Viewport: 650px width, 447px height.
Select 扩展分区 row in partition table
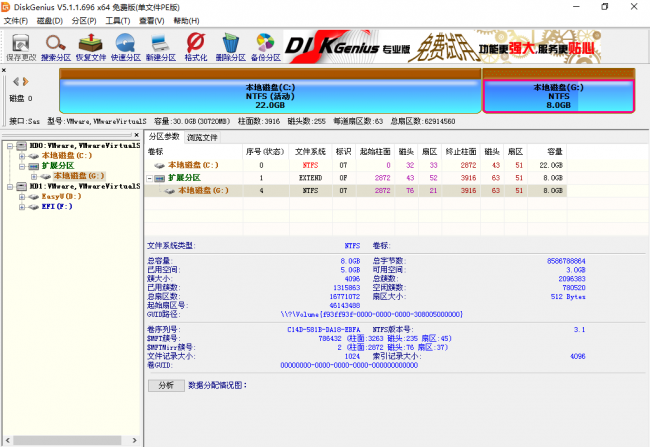tap(355, 178)
